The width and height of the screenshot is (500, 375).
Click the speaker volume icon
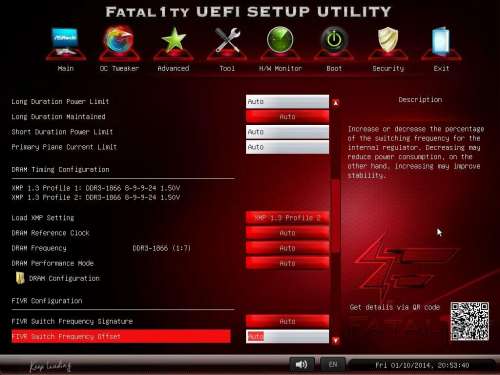[x=301, y=364]
